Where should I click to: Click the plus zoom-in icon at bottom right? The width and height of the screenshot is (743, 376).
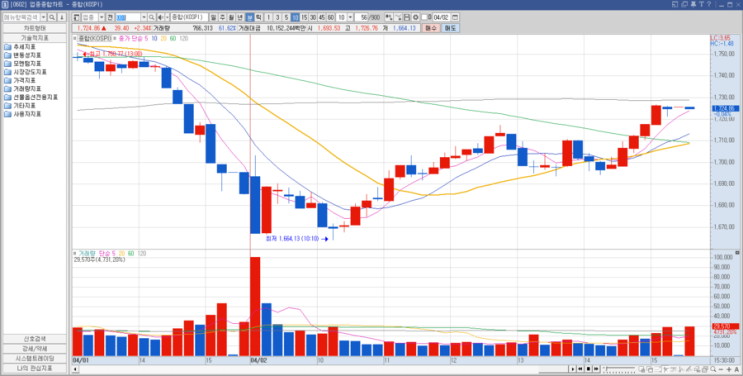pyautogui.click(x=729, y=369)
